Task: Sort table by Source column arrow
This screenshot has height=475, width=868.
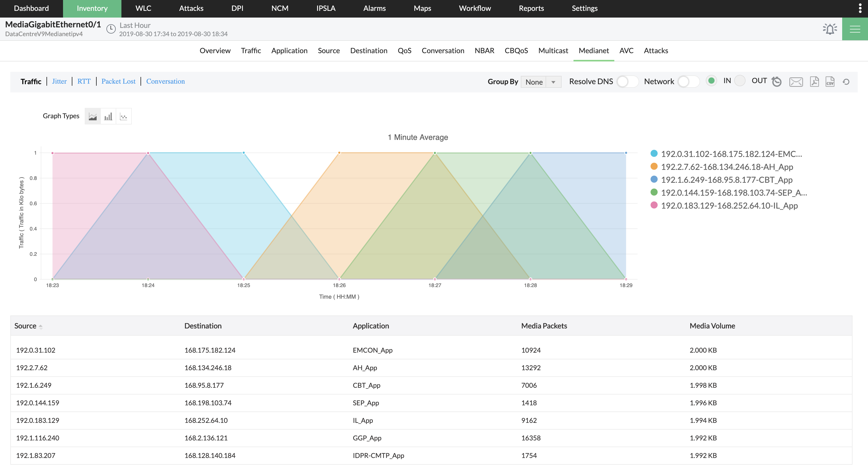Action: click(x=41, y=326)
